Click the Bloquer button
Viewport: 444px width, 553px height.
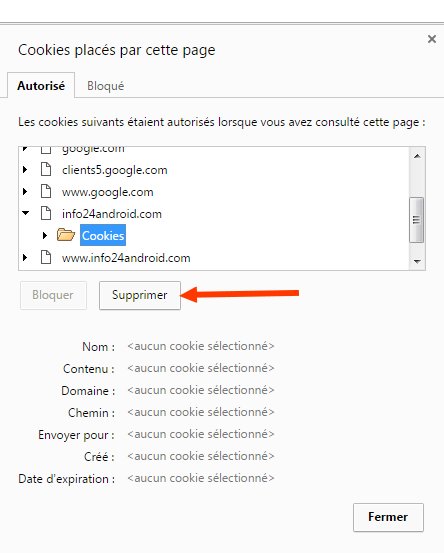(x=53, y=295)
